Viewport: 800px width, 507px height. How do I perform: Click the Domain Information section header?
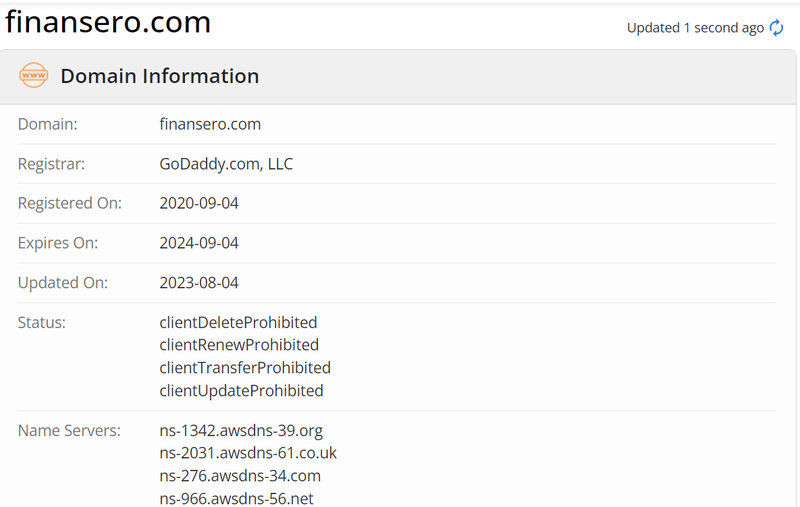(160, 76)
